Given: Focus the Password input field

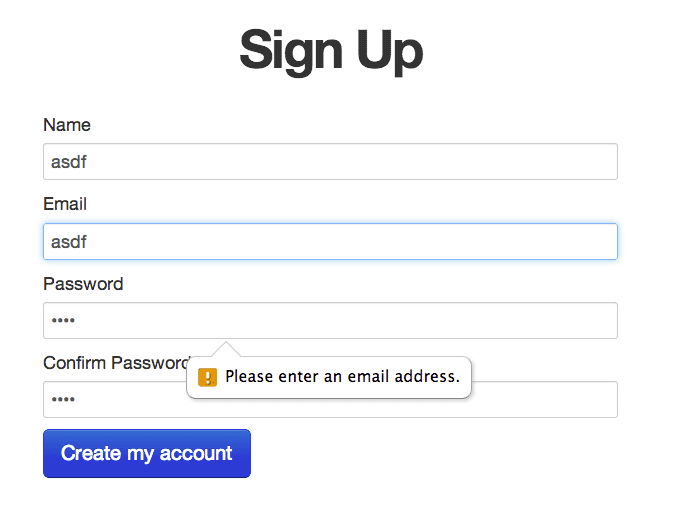Looking at the screenshot, I should click(x=330, y=320).
